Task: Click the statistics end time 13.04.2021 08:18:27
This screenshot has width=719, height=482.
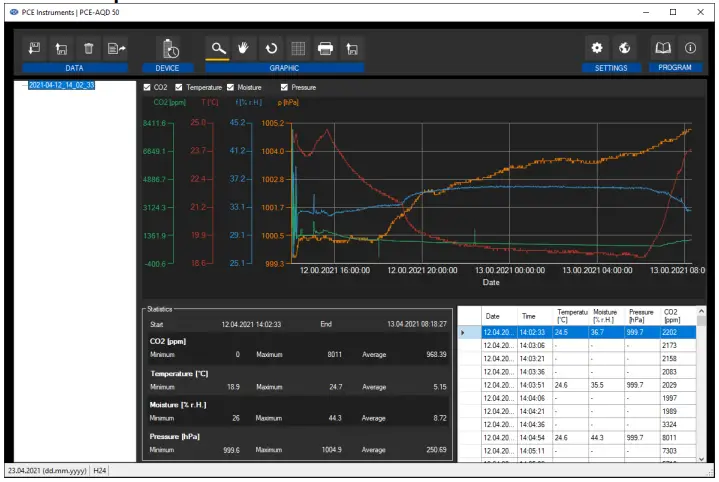Action: click(417, 324)
